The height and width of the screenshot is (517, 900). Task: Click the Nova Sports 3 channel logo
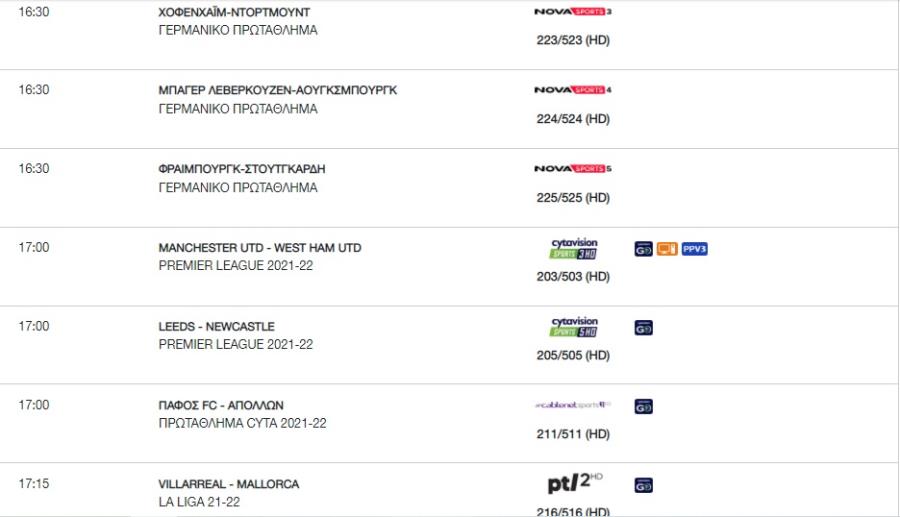point(573,11)
